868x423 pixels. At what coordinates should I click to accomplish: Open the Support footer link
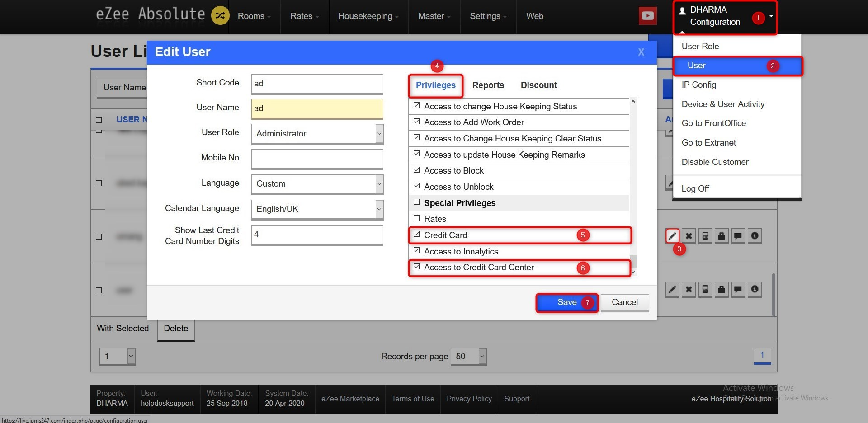(x=517, y=399)
